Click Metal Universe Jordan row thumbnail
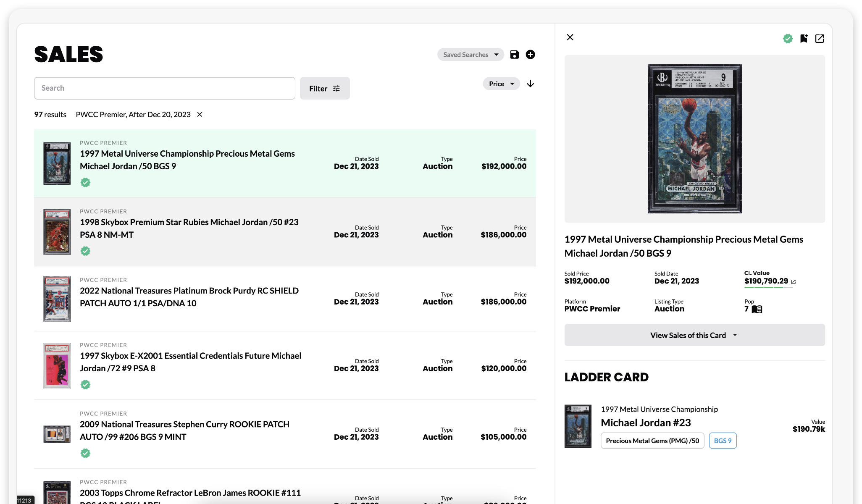The width and height of the screenshot is (862, 504). click(x=57, y=163)
